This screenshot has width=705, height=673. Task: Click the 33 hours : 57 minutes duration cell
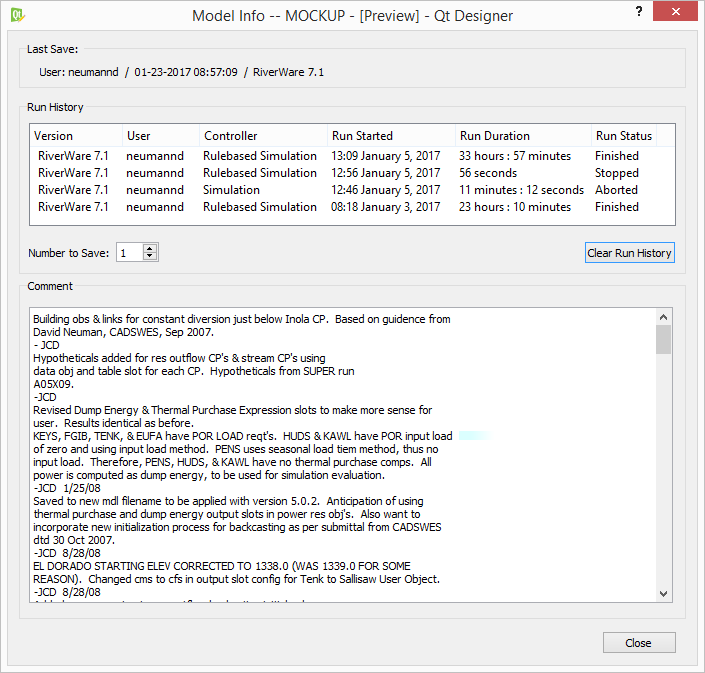[515, 156]
